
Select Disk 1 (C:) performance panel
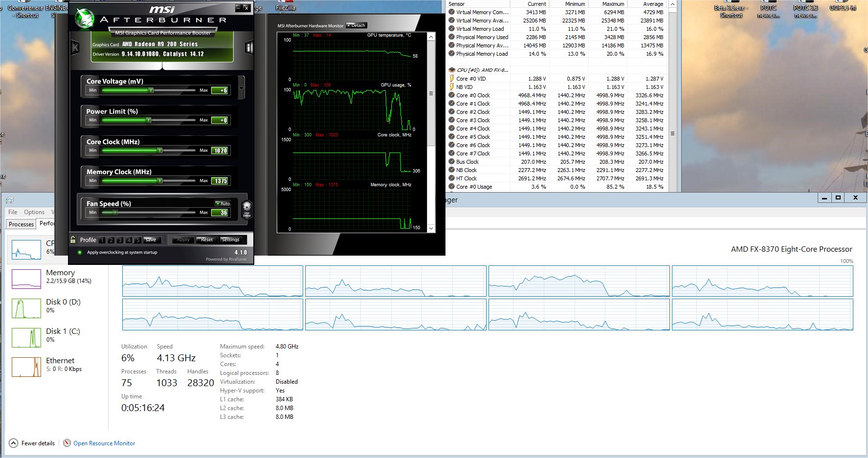[x=57, y=337]
